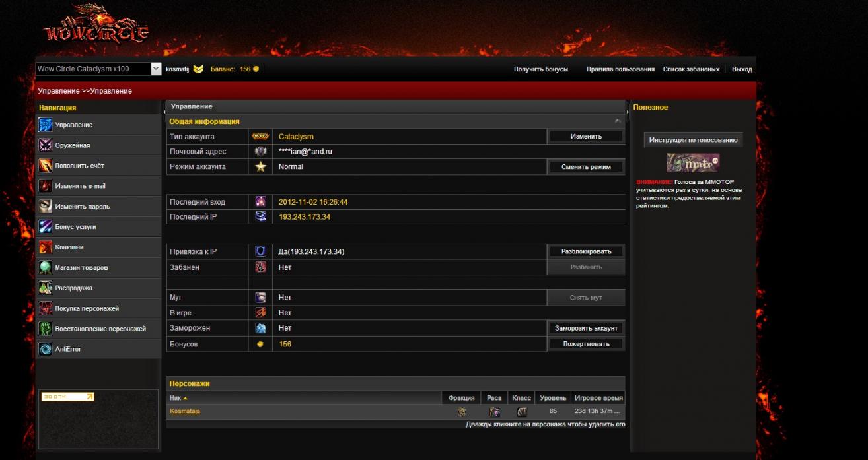The height and width of the screenshot is (460, 868).
Task: Click the MMOTOP voting banner
Action: tap(693, 162)
